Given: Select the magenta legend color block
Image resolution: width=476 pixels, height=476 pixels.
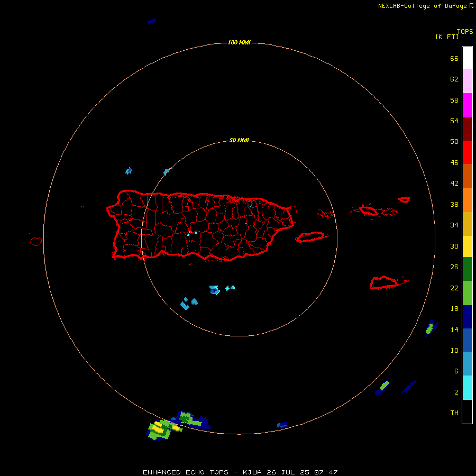Looking at the screenshot, I should coord(467,105).
